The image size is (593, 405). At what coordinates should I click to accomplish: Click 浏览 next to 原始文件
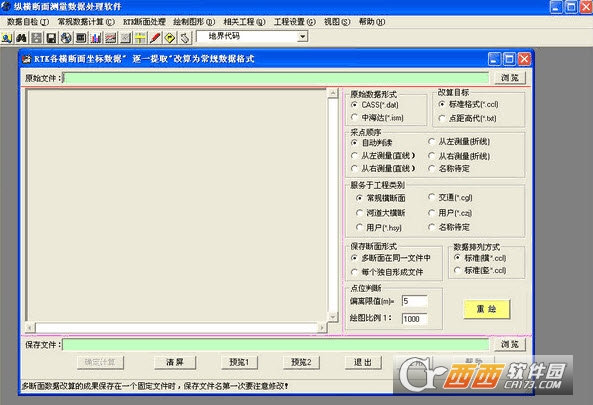509,78
